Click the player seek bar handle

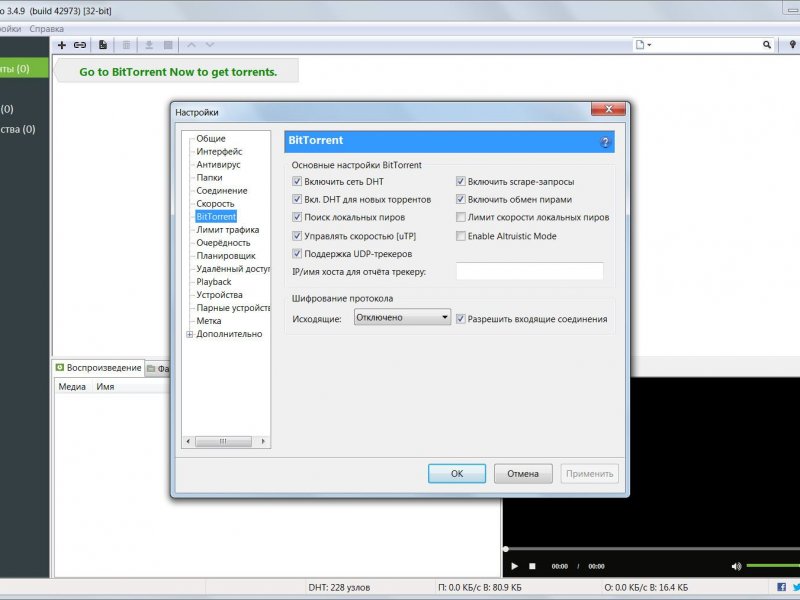(x=506, y=549)
